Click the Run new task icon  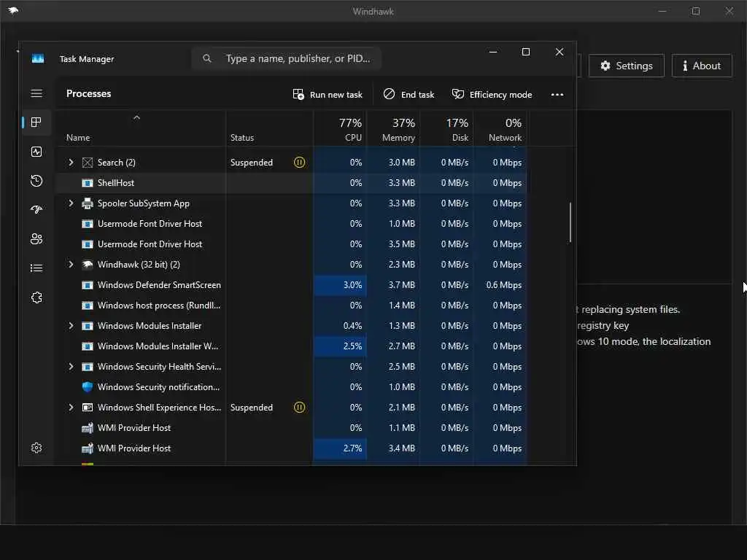click(x=298, y=94)
